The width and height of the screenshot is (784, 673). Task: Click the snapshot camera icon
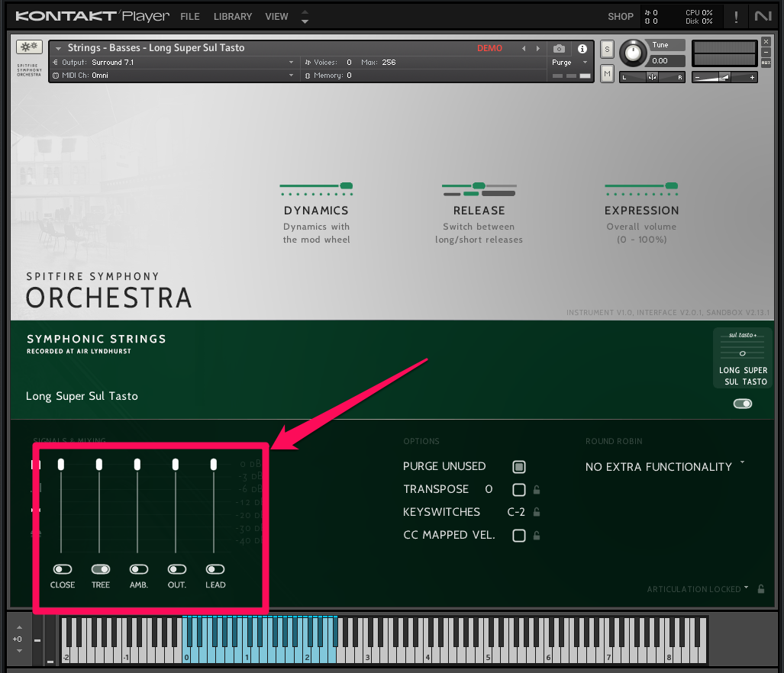click(559, 49)
